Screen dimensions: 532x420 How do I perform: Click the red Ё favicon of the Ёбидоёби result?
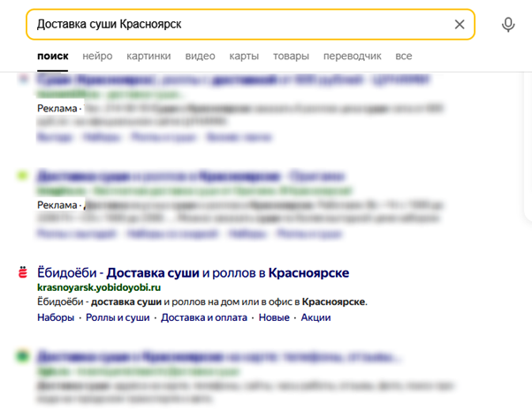coord(22,274)
